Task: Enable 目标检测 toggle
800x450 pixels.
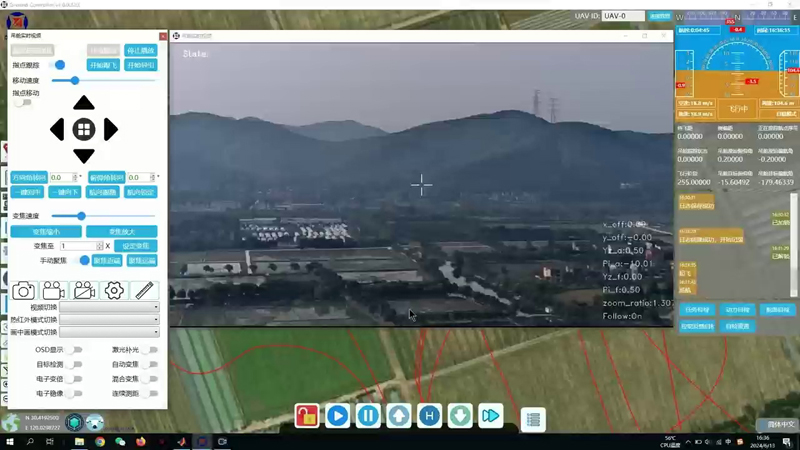Action: coord(76,364)
